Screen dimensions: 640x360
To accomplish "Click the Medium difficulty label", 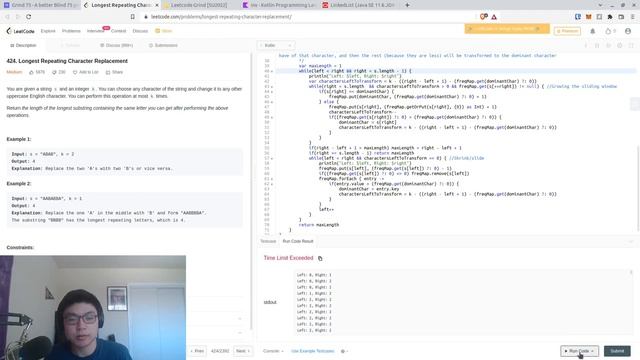I will click(14, 72).
